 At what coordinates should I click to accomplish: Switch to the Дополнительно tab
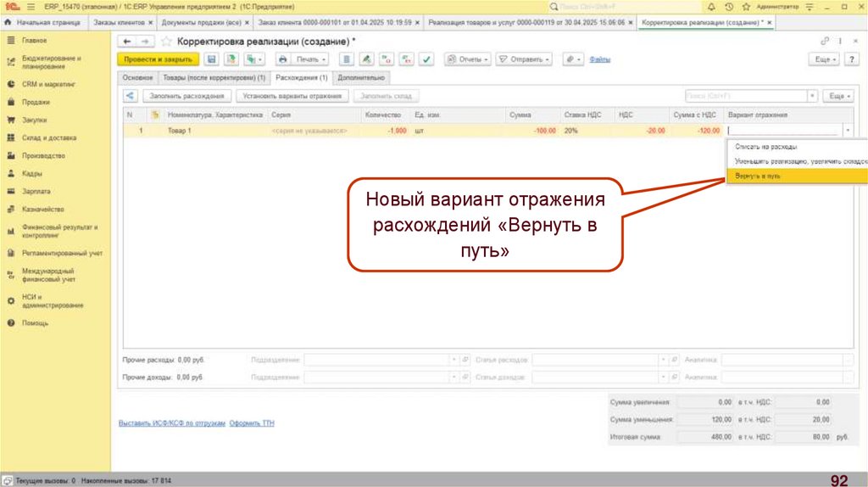360,78
